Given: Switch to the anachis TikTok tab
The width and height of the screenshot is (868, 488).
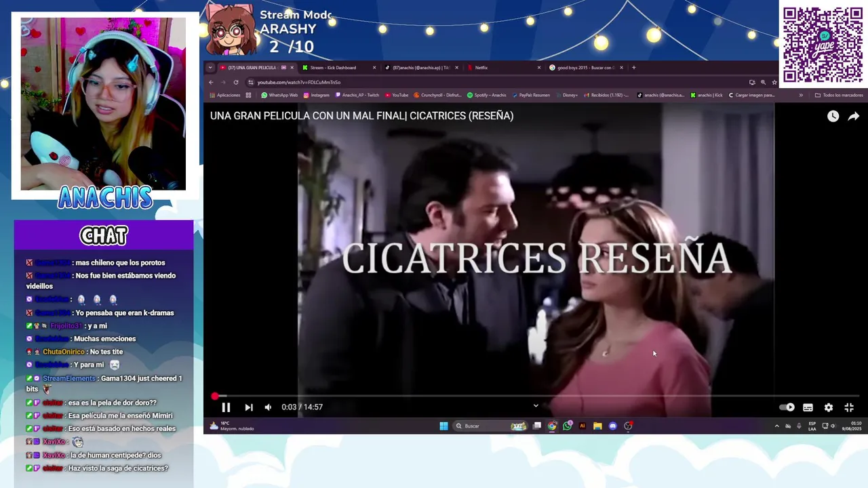Looking at the screenshot, I should click(420, 68).
